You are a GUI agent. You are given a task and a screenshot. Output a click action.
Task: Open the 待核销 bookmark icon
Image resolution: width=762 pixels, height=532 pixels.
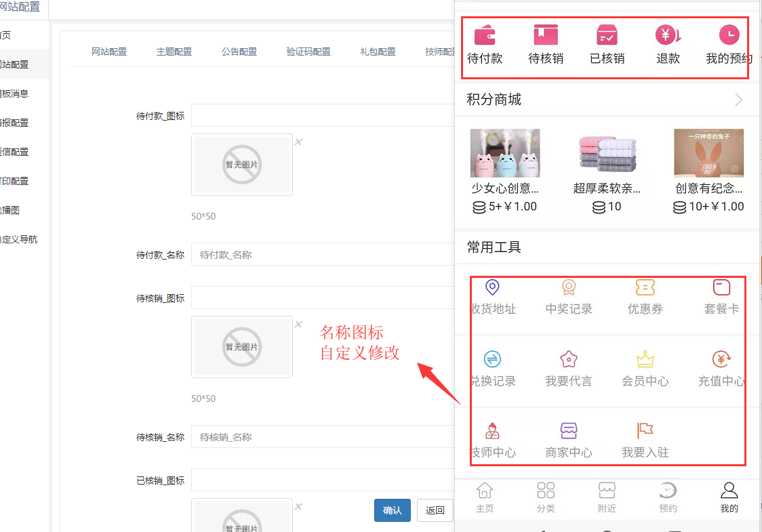tap(546, 35)
